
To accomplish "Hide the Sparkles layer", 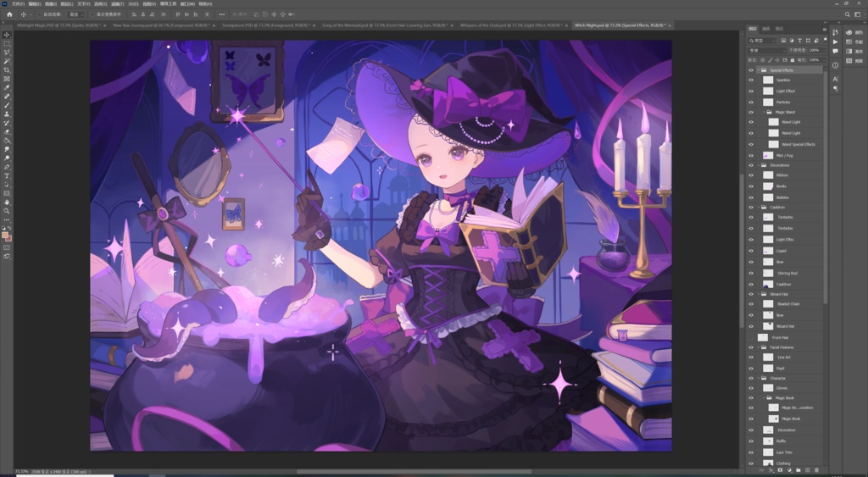I will (x=751, y=80).
